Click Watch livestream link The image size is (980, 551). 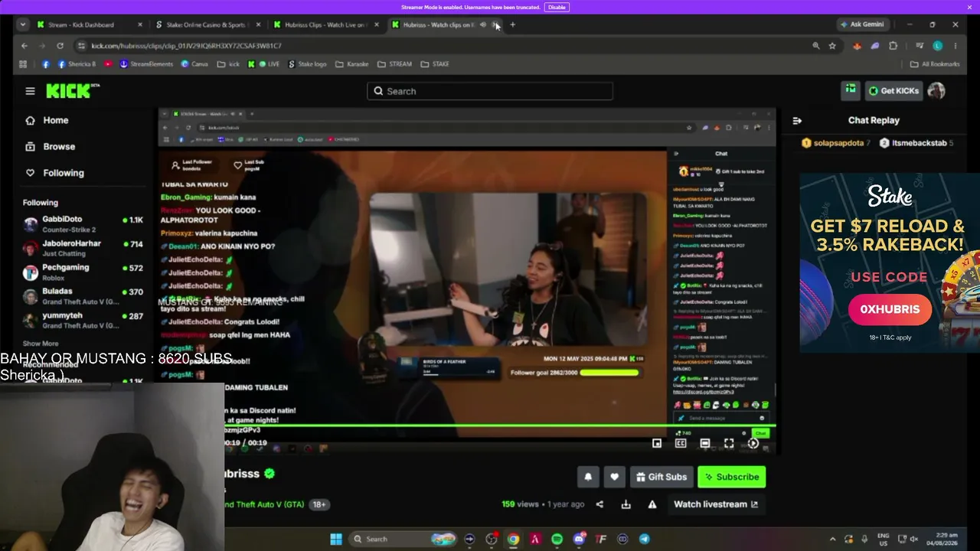click(716, 504)
